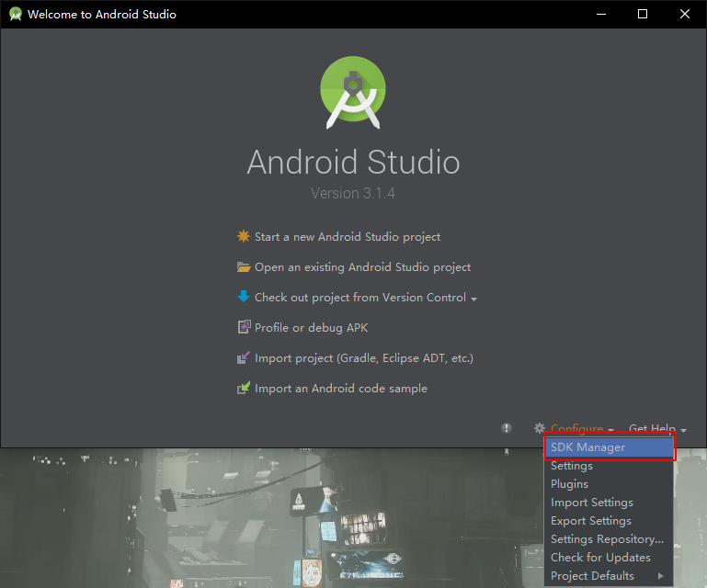Click the folder icon for opening existing project
This screenshot has height=588, width=707.
[244, 266]
